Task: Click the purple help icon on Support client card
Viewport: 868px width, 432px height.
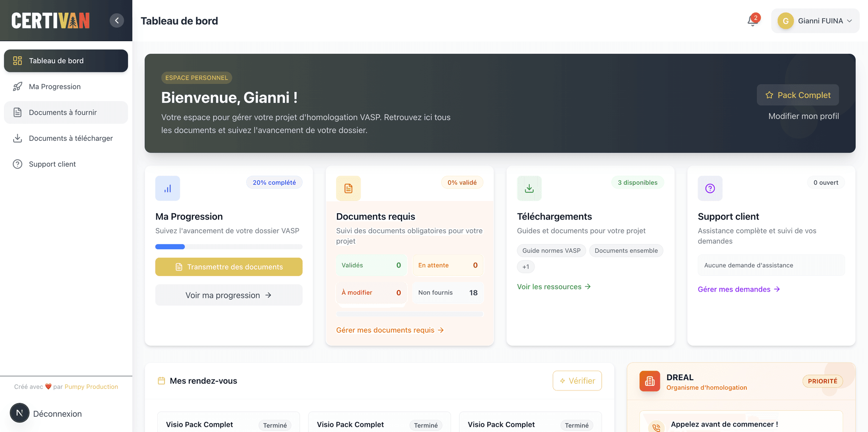Action: click(710, 188)
